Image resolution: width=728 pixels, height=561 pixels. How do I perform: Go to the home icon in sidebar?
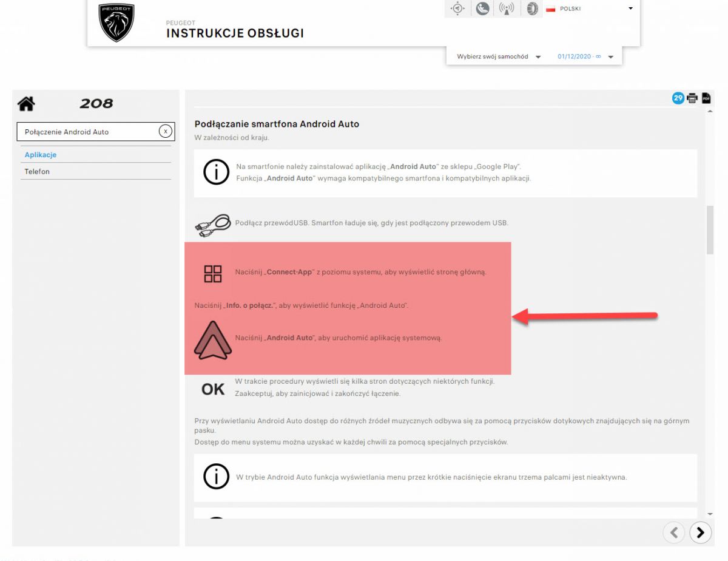[x=26, y=104]
